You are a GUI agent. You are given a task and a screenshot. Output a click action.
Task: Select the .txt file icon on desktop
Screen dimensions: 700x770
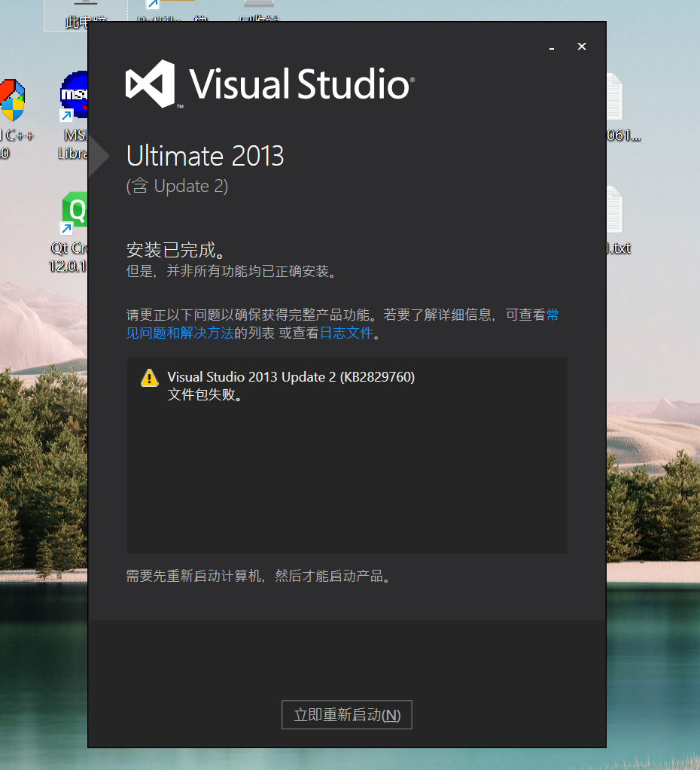click(x=614, y=210)
